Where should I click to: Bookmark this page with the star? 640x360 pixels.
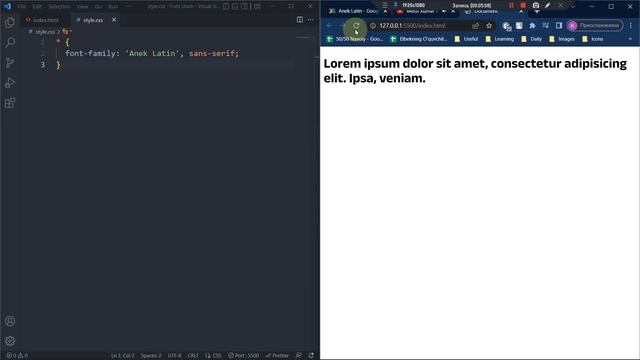[489, 26]
